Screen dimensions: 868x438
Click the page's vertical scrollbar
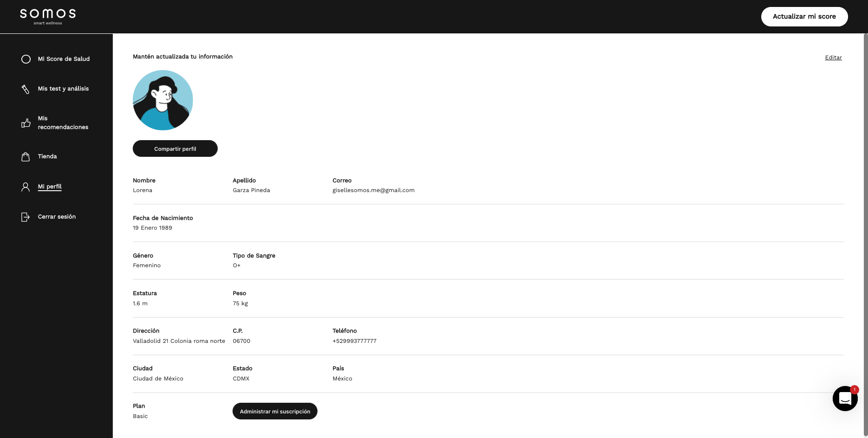click(865, 232)
